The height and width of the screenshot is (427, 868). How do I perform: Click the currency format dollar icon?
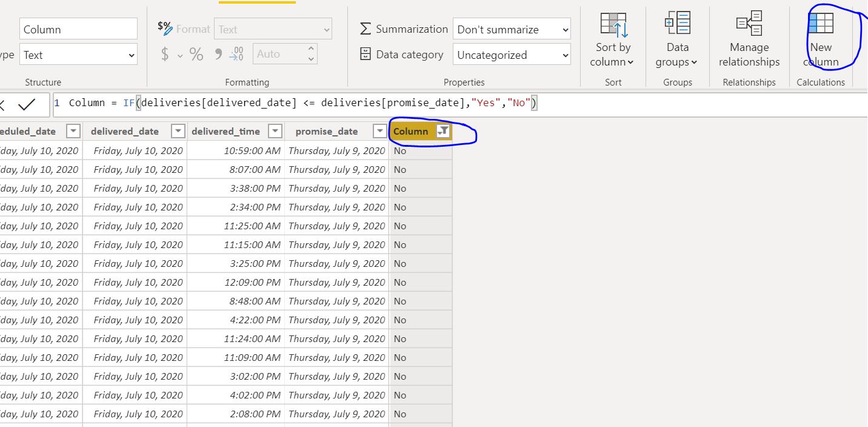[164, 55]
